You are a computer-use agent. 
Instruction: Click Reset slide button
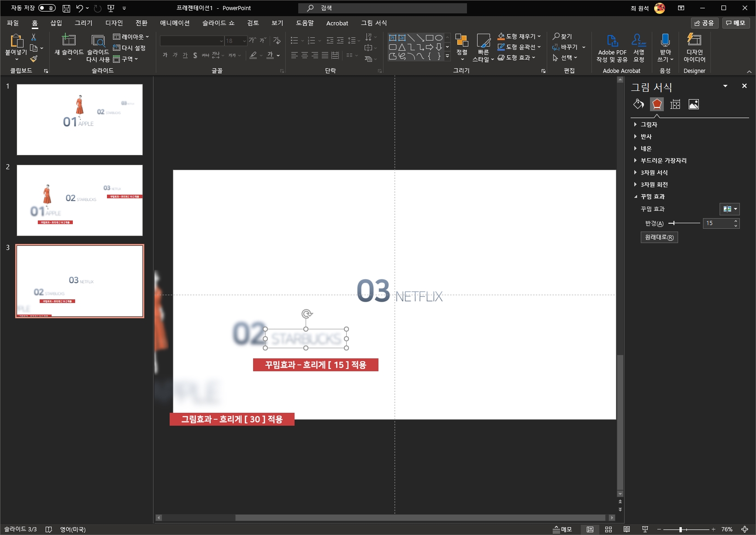click(x=130, y=48)
